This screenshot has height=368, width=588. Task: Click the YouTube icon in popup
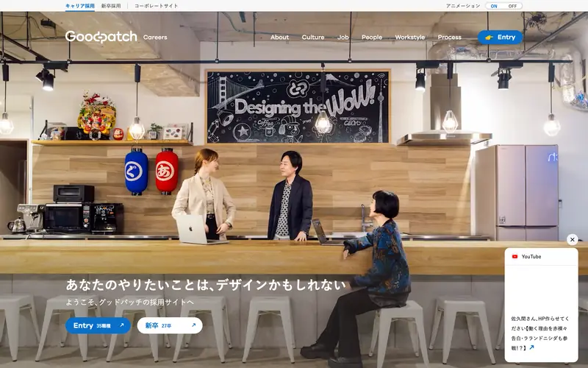pos(515,256)
